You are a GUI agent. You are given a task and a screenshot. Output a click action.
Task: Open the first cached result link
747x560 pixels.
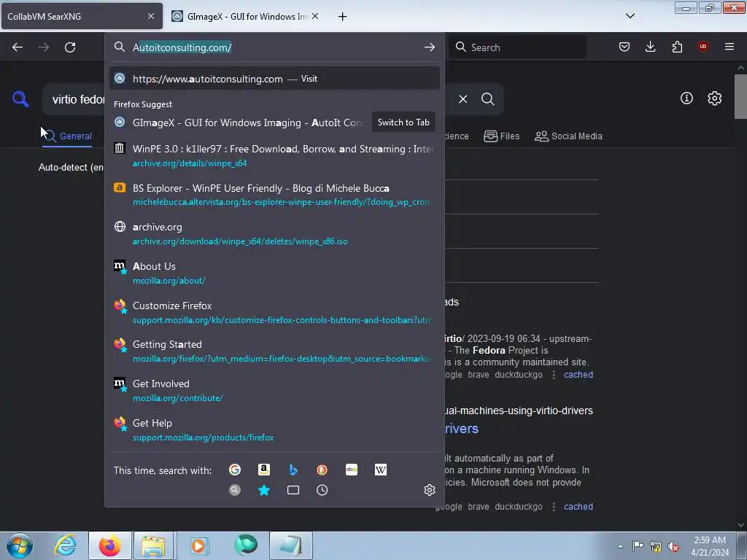(x=578, y=375)
